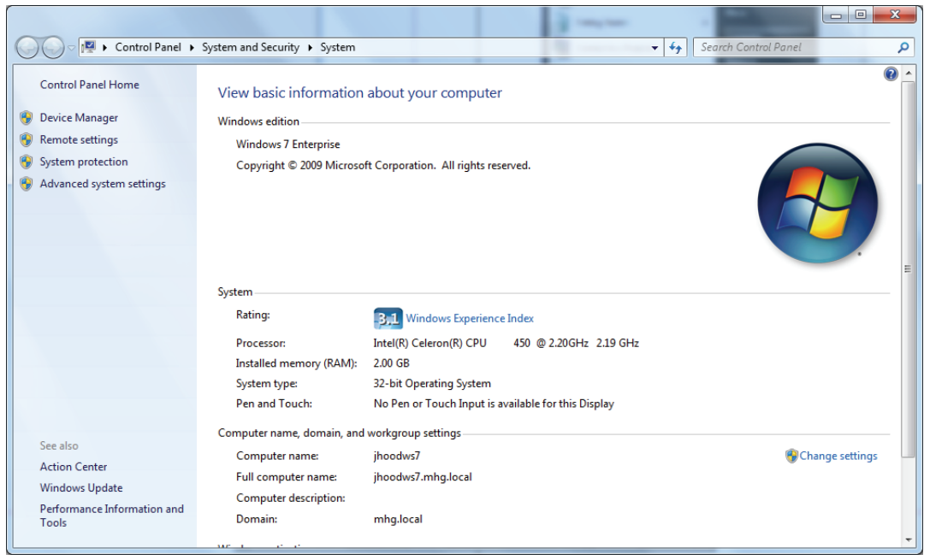The height and width of the screenshot is (560, 930).
Task: Click the shield icon beside System protection
Action: pos(26,162)
